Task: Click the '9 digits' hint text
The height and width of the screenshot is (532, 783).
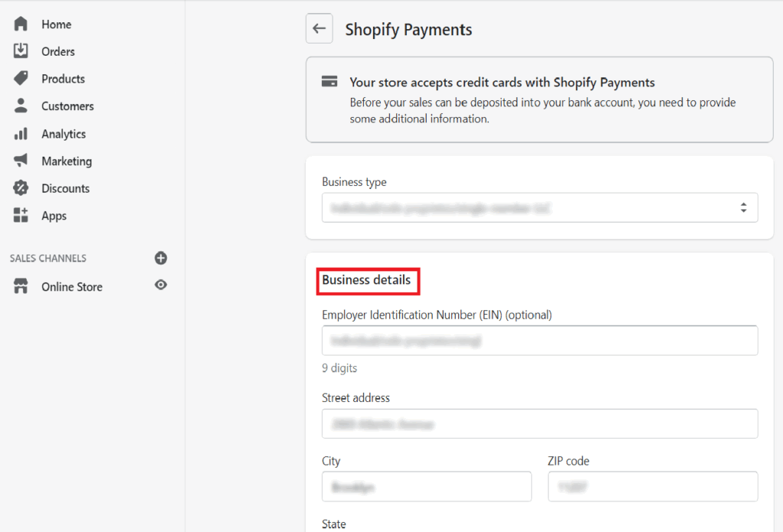Action: point(340,368)
